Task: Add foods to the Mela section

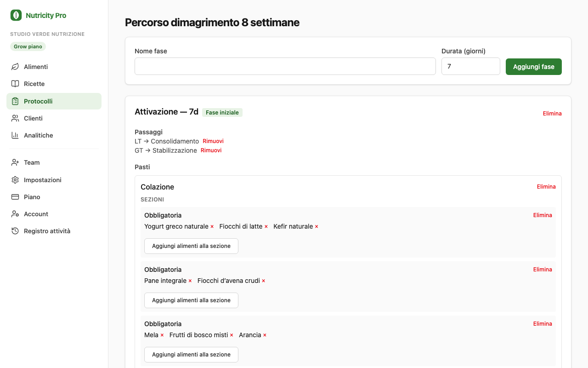Action: coord(191,355)
